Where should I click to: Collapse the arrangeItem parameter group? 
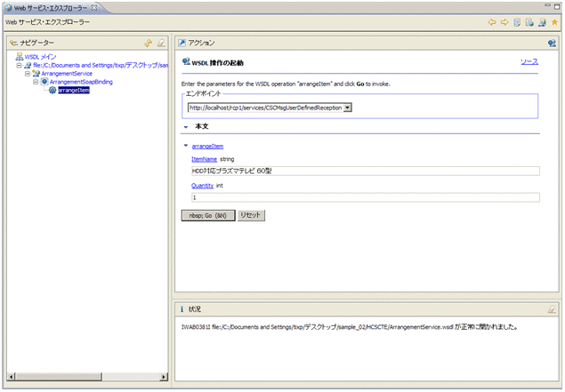(x=185, y=146)
